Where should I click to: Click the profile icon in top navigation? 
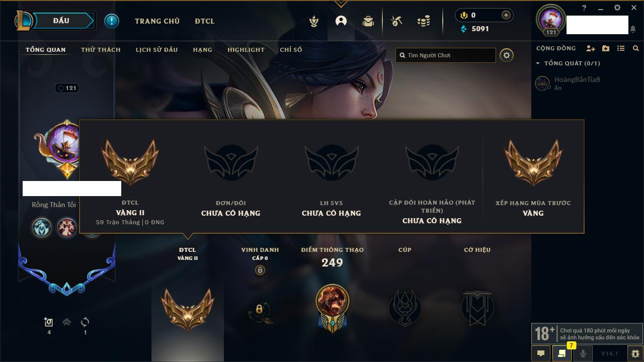tap(341, 21)
